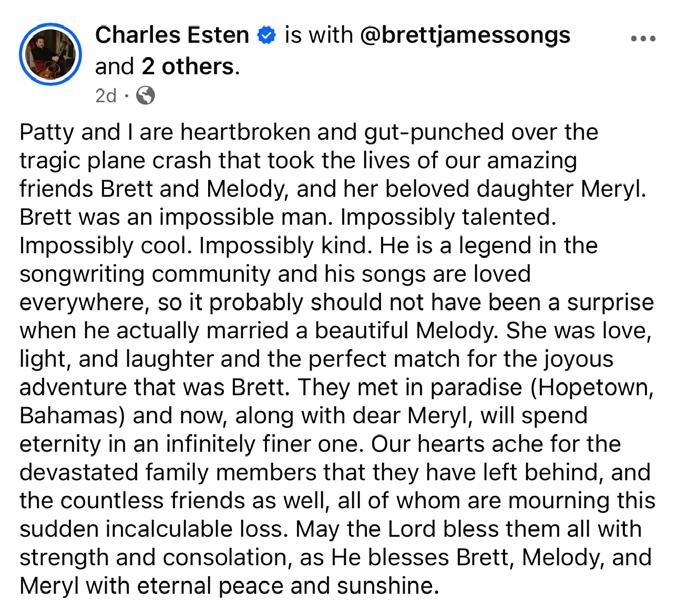Click the globe public-privacy icon

point(145,96)
